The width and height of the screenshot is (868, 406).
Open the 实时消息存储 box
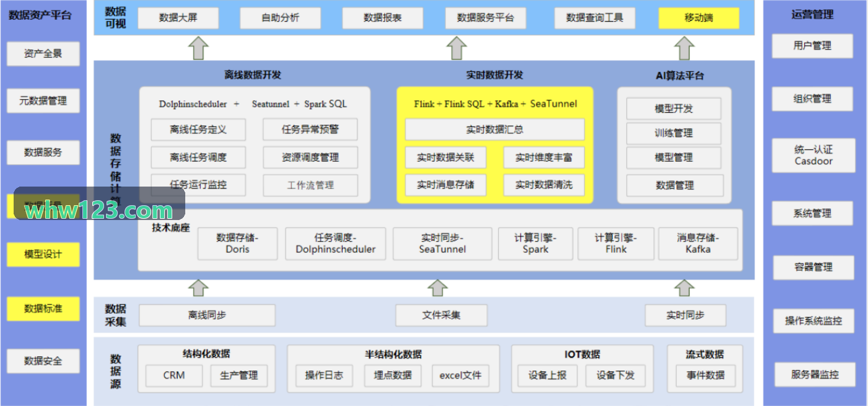pyautogui.click(x=445, y=185)
